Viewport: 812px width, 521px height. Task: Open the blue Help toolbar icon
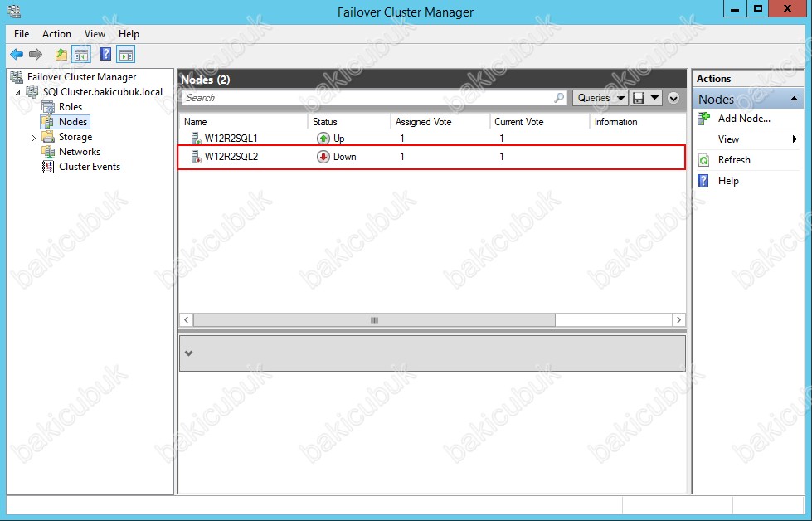pos(105,54)
